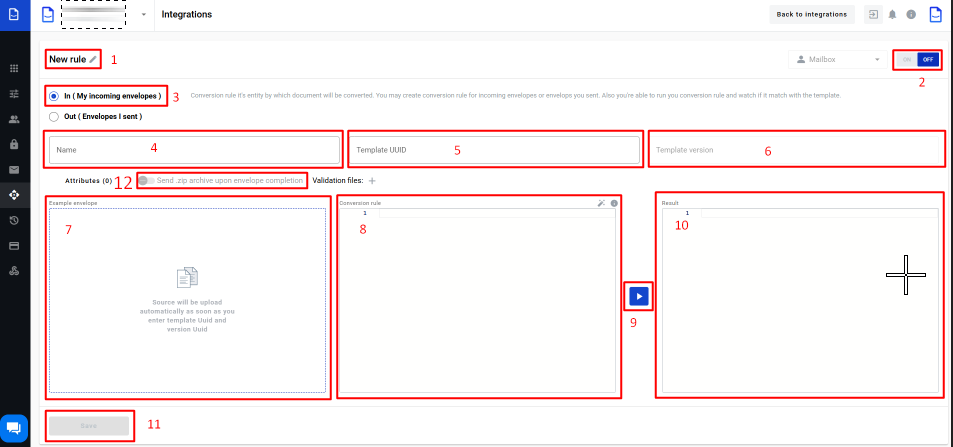Expand the account dropdown arrow near Integrations

click(x=143, y=15)
